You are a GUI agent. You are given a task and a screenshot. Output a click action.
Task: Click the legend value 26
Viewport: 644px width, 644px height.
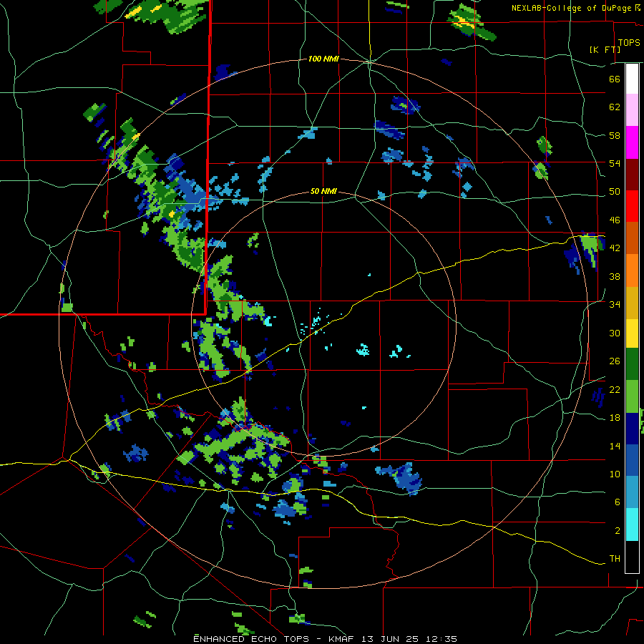point(615,361)
